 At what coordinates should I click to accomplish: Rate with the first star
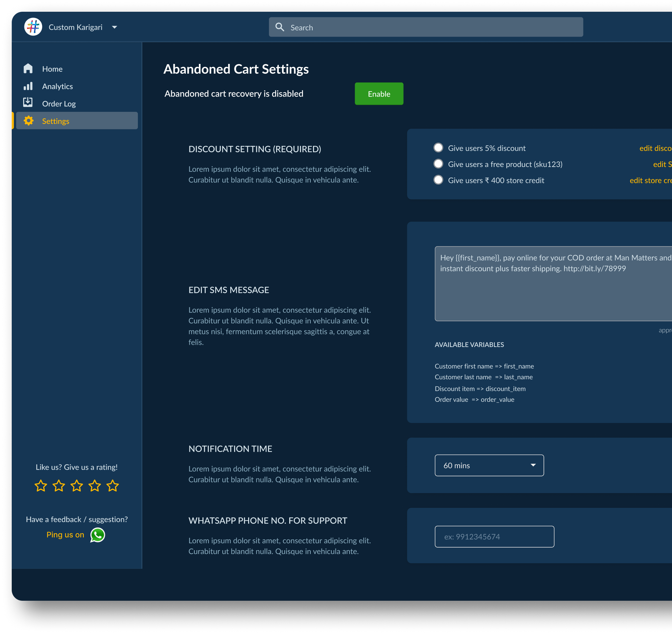pyautogui.click(x=41, y=486)
